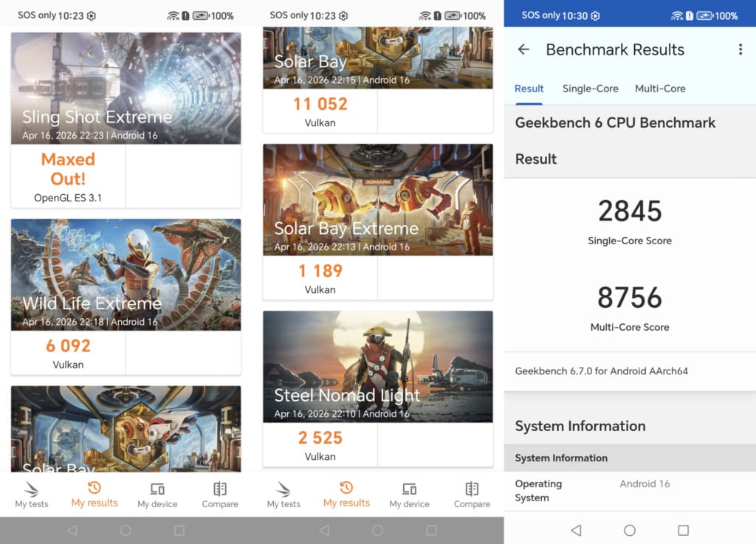Tap My results icon in the Steel Nomad screen
756x544 pixels.
click(346, 488)
